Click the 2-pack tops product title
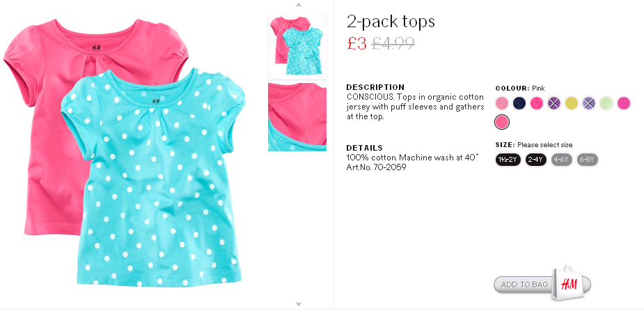Viewport: 644px width, 311px height. pyautogui.click(x=391, y=22)
